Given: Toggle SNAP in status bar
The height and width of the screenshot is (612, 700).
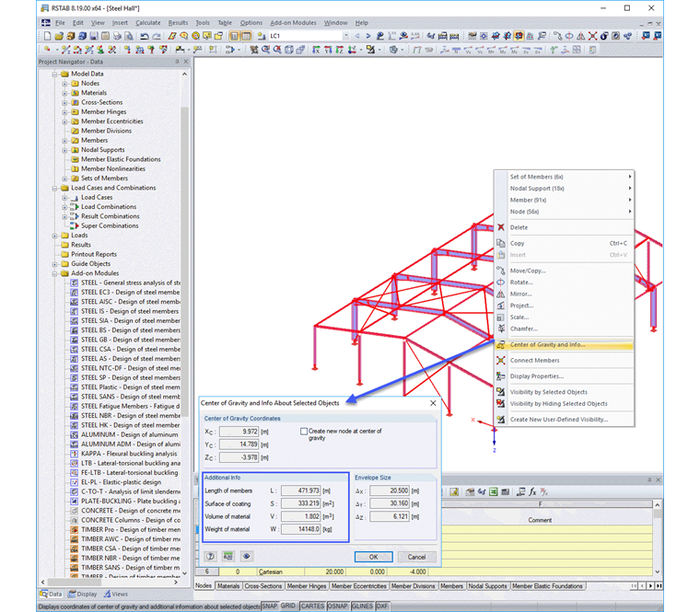Looking at the screenshot, I should pos(269,606).
